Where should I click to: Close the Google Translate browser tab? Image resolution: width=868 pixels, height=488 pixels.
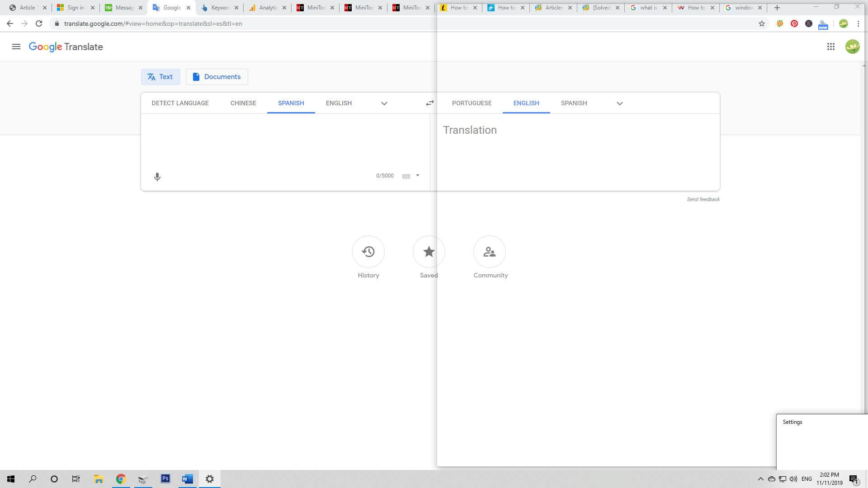coord(189,8)
